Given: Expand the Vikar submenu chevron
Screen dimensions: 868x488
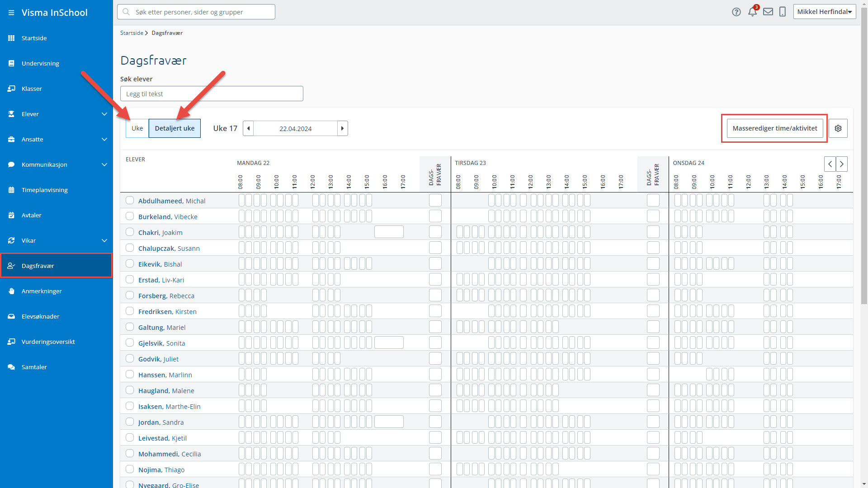Looking at the screenshot, I should tap(104, 240).
